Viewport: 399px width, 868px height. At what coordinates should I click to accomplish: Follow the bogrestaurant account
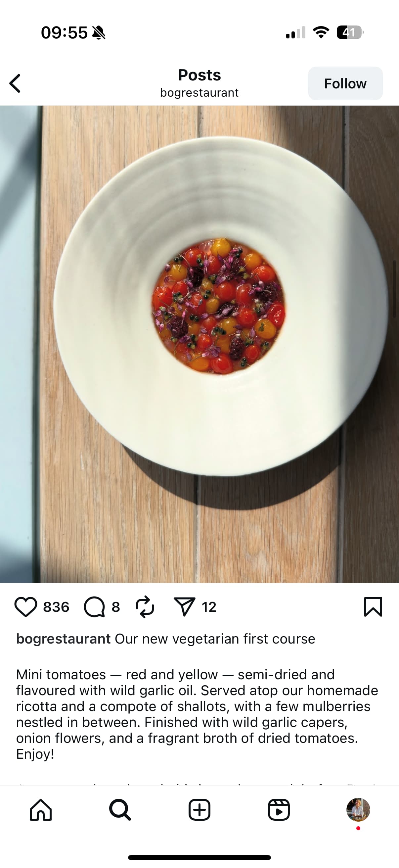[345, 83]
